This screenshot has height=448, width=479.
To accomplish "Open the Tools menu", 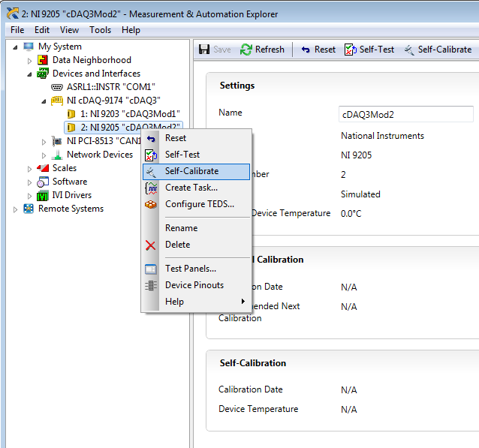I will pos(100,30).
